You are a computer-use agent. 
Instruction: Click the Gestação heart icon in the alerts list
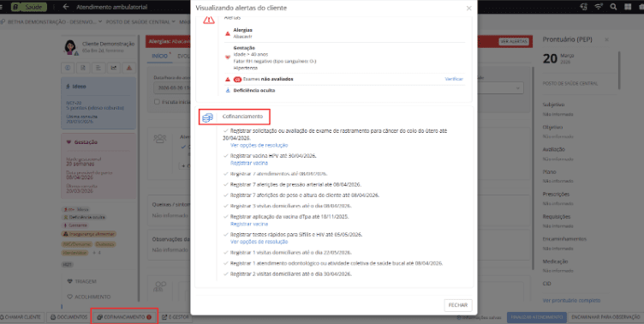227,57
